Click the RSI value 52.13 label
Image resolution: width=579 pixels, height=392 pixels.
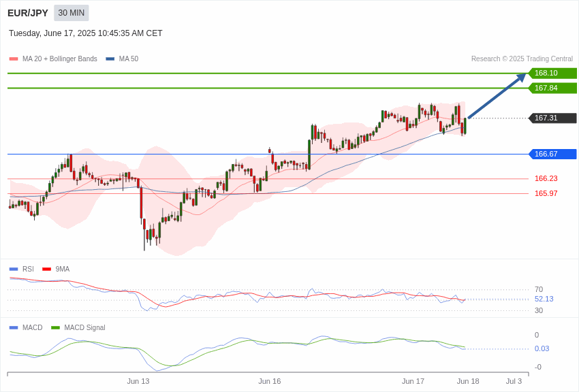coord(544,299)
